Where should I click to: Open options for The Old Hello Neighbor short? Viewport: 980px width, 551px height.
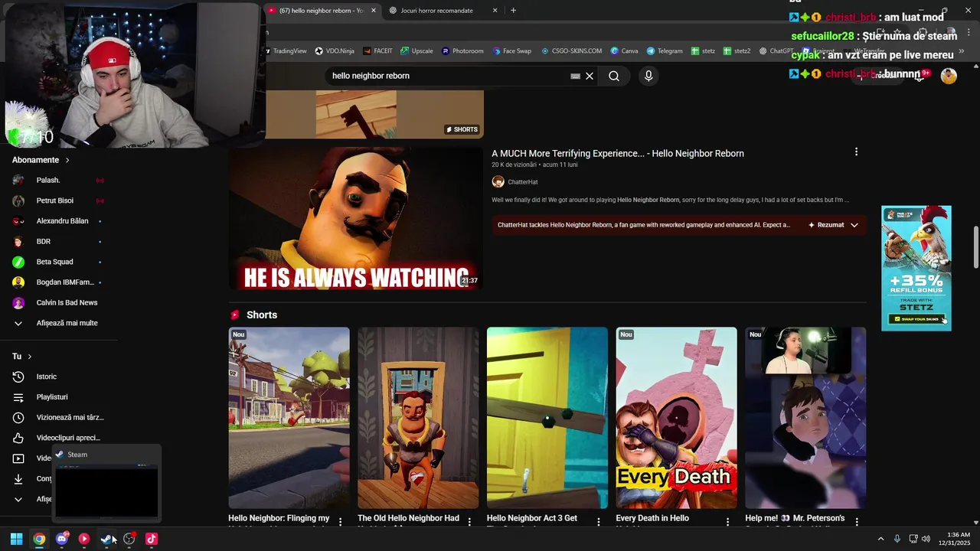pos(469,522)
